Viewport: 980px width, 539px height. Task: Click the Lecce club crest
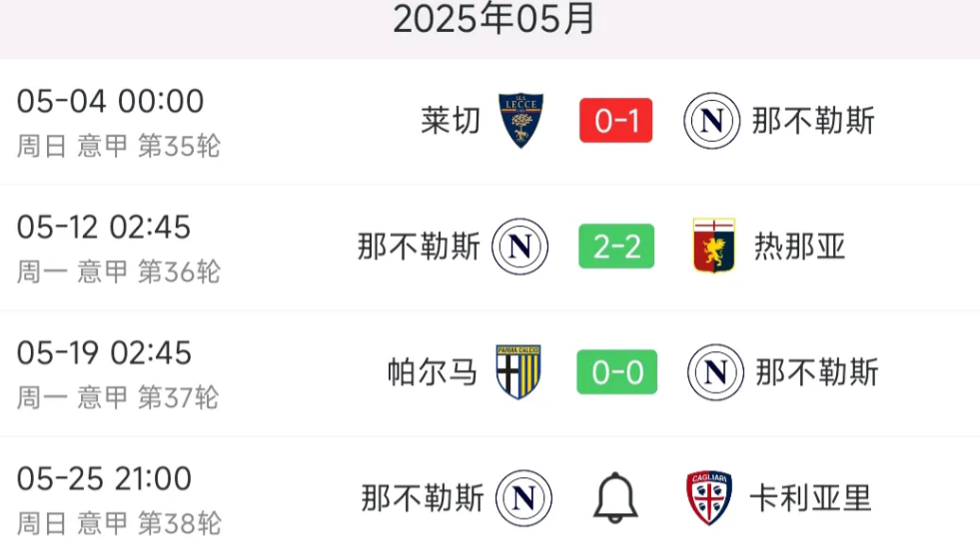[x=520, y=121]
